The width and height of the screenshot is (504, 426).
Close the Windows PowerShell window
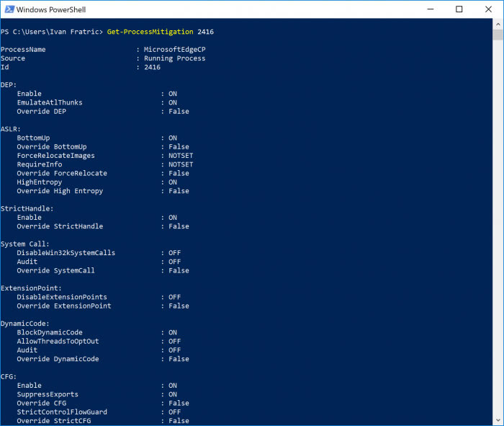click(490, 9)
